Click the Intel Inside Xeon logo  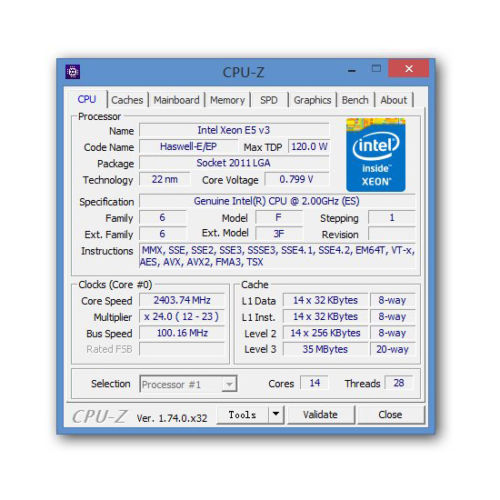point(376,155)
